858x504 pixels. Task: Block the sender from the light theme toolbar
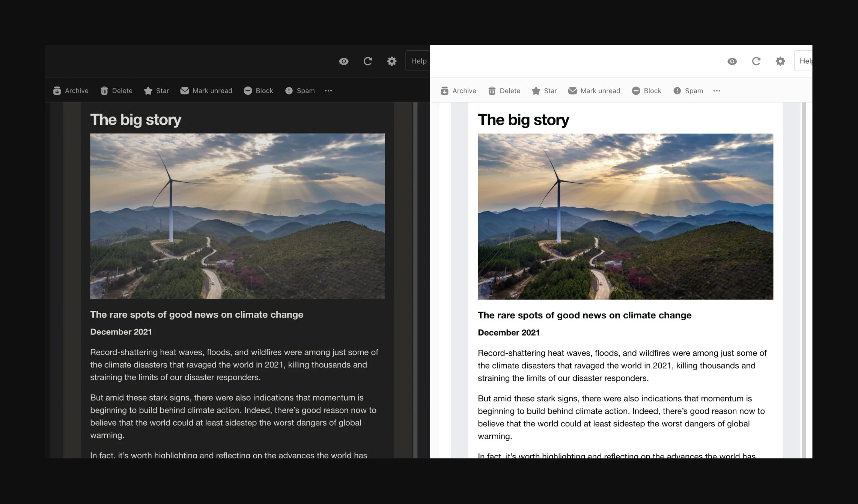pos(646,90)
